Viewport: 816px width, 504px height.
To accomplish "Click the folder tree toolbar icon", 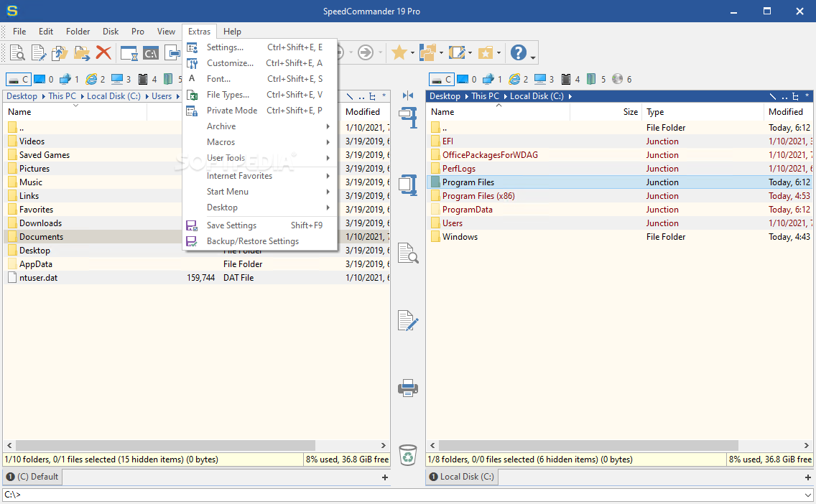I will (x=428, y=52).
